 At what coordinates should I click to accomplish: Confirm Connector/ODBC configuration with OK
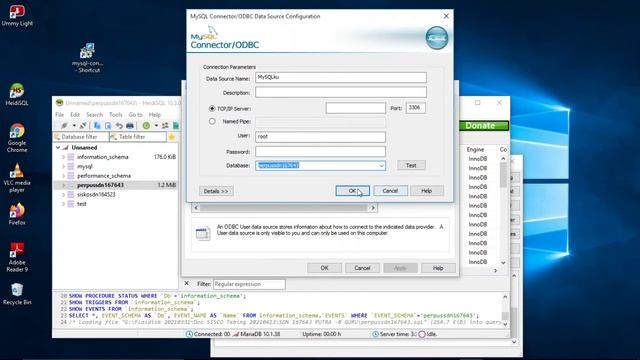352,191
